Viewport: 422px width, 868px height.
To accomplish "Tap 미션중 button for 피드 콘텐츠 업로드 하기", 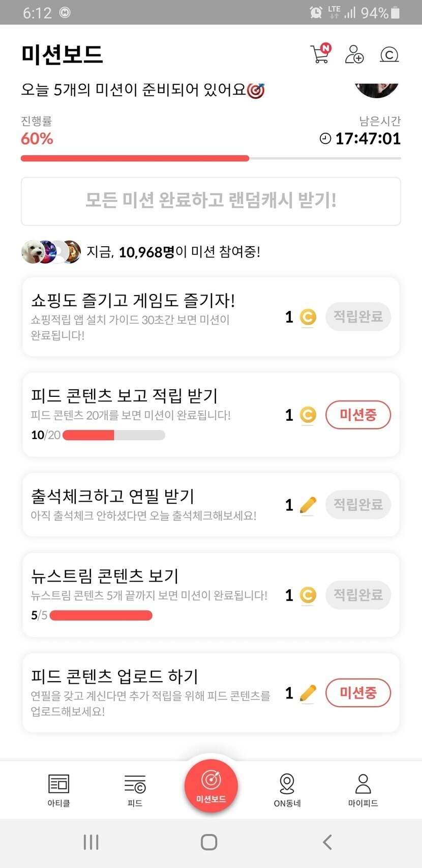I will click(x=358, y=692).
